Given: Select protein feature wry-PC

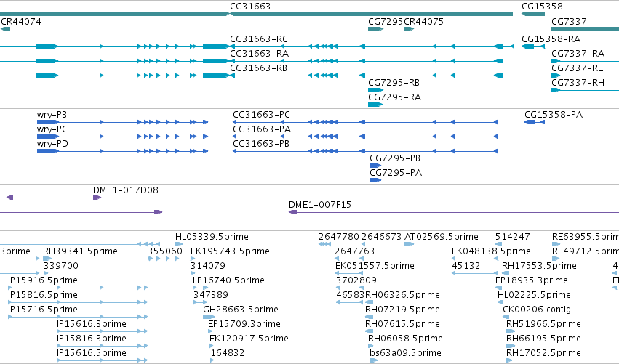Looking at the screenshot, I should [x=52, y=129].
